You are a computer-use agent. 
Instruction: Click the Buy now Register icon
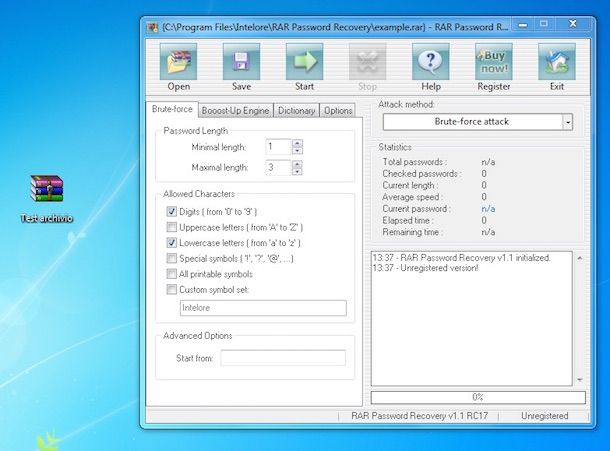[494, 62]
